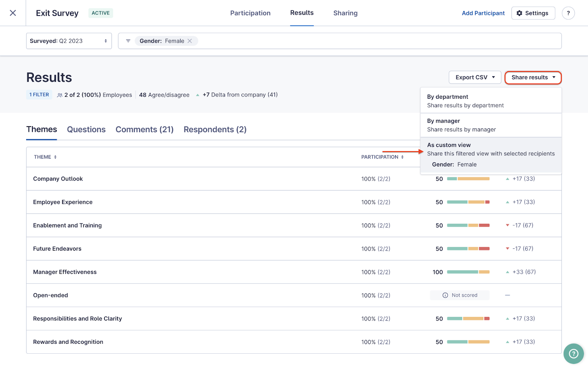Remove the Gender Female filter chip
588x368 pixels.
click(190, 41)
